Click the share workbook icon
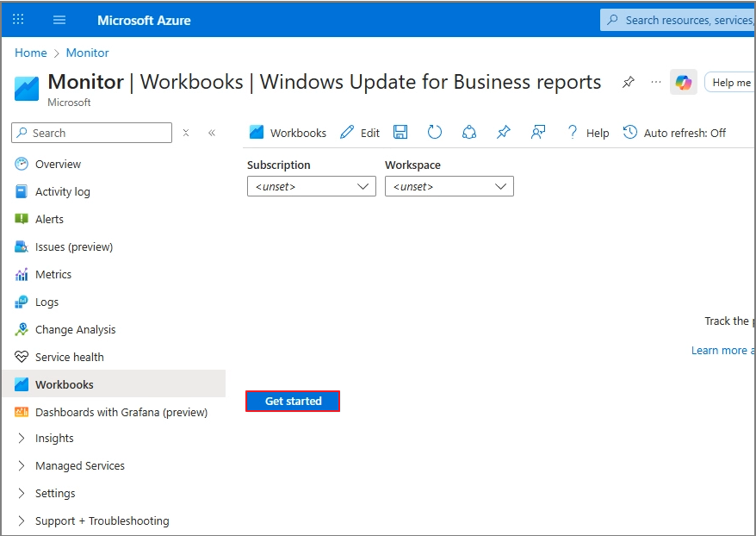 [x=469, y=132]
